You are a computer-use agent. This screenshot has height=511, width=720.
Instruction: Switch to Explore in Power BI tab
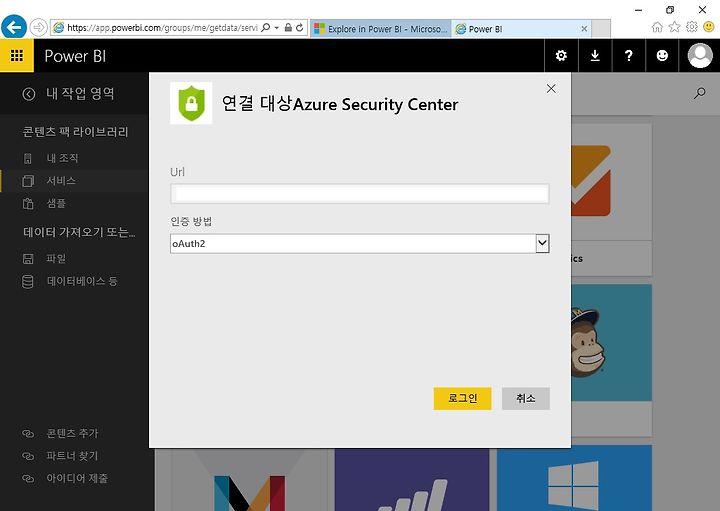381,29
